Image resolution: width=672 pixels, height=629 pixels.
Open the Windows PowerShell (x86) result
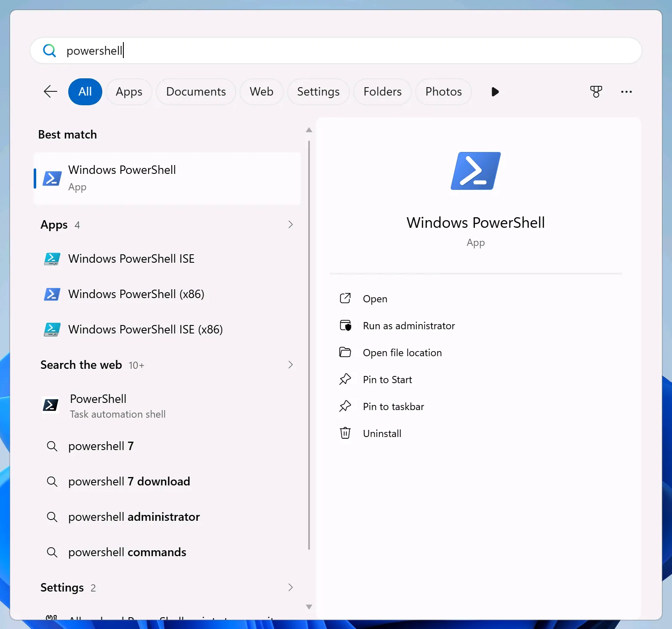[167, 294]
